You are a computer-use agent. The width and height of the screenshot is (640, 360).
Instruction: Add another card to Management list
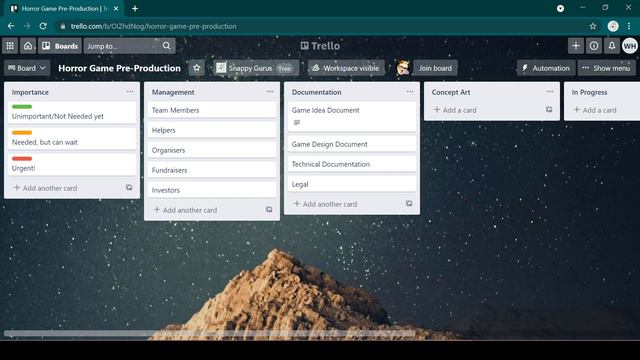185,210
